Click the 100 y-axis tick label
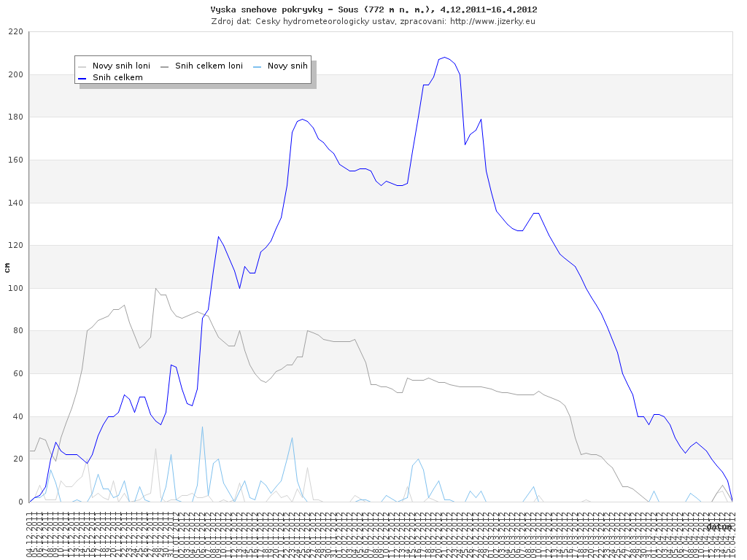Image resolution: width=747 pixels, height=560 pixels. (x=15, y=288)
